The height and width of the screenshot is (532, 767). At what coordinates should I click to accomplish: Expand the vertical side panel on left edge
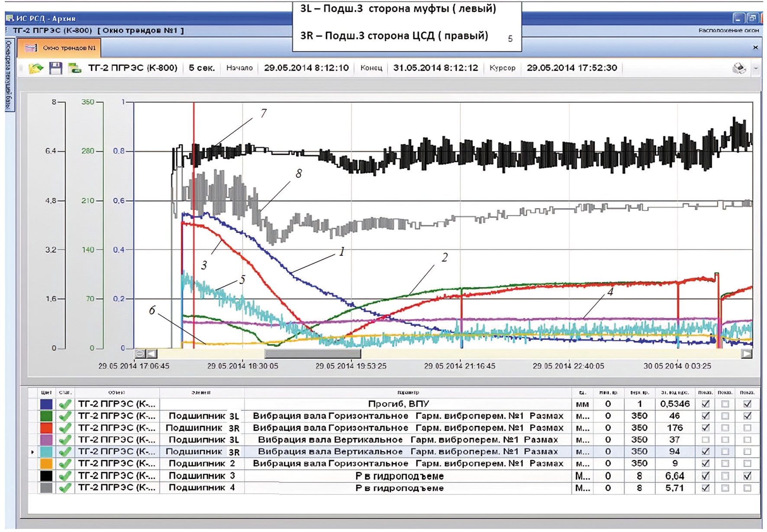pos(10,76)
